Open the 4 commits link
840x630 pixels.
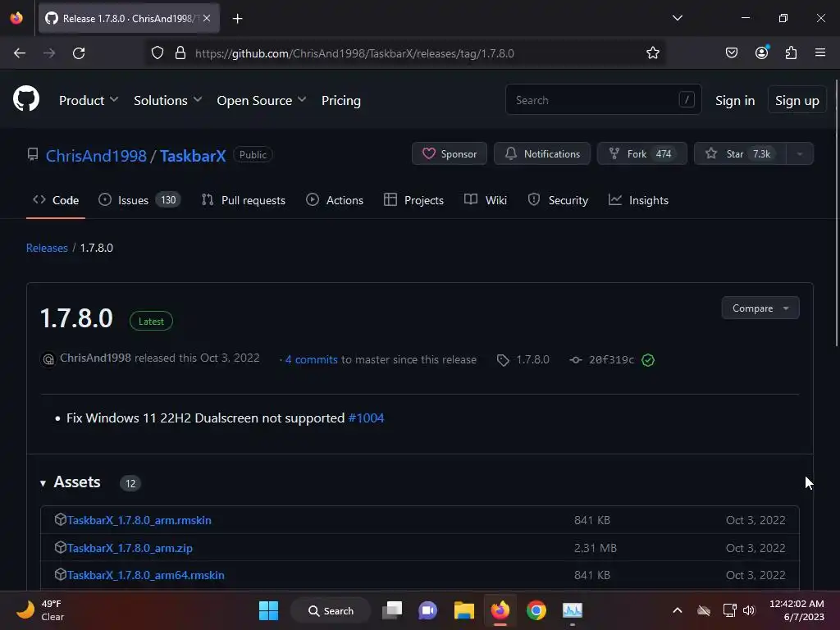[x=311, y=359]
